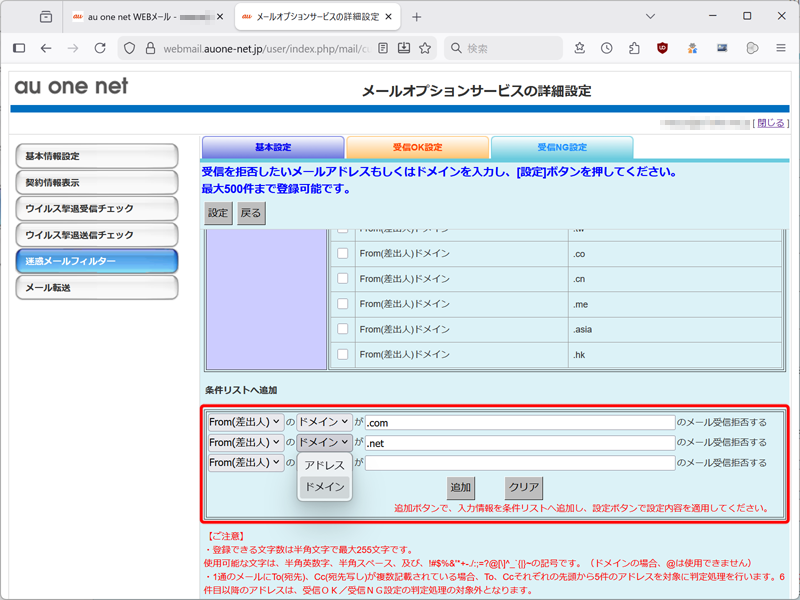Viewport: 800px width, 600px height.
Task: Open ウイルス撃退受信チェック in the sidebar
Action: tap(96, 209)
